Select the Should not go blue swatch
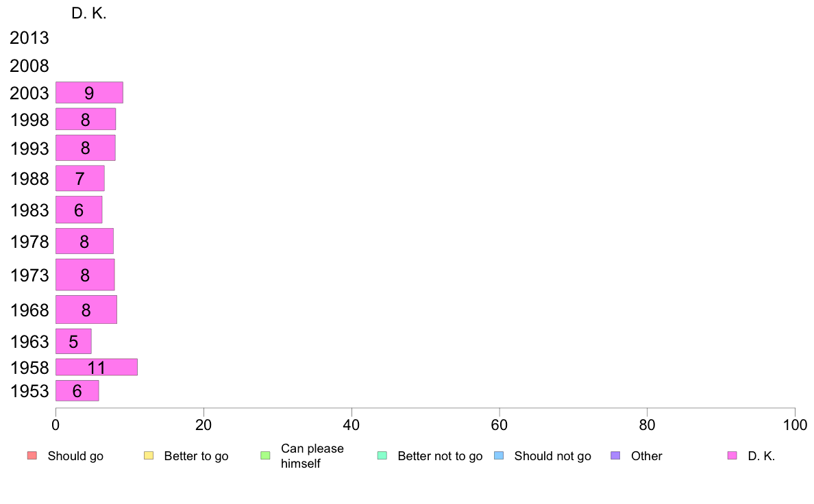 (499, 456)
